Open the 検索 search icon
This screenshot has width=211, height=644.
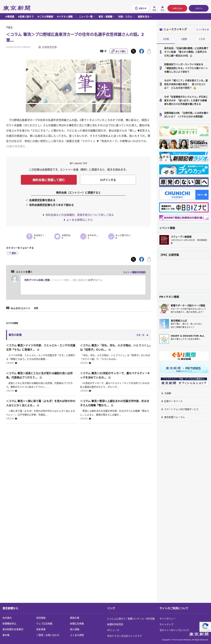154,8
